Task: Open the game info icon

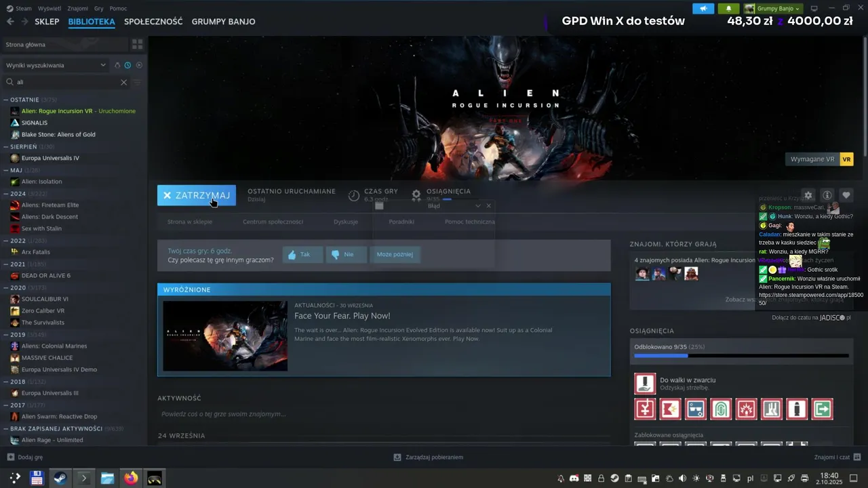Action: click(827, 195)
